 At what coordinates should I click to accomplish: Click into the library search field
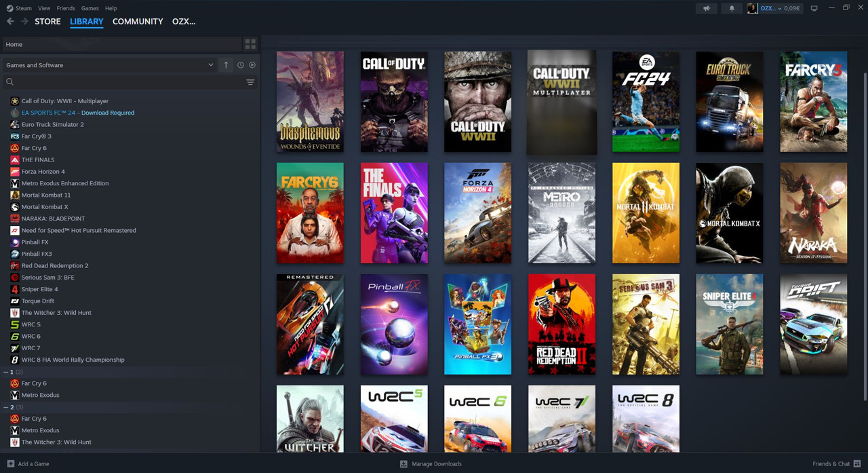coord(129,82)
